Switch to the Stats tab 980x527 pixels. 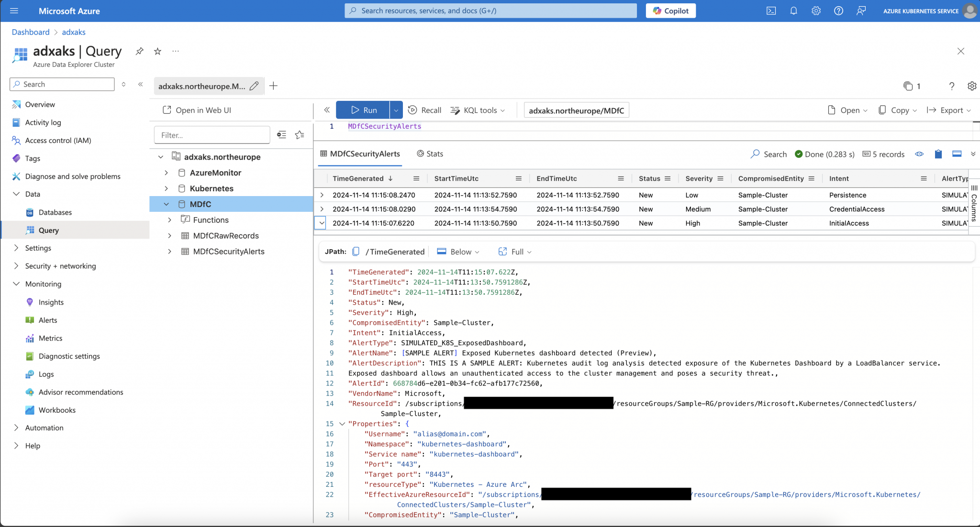pyautogui.click(x=430, y=154)
